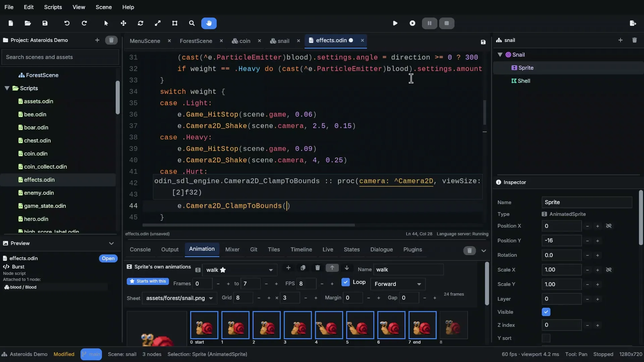Open the sheet assets/forest/snail.png dropdown
Image resolution: width=644 pixels, height=362 pixels.
pos(179,298)
